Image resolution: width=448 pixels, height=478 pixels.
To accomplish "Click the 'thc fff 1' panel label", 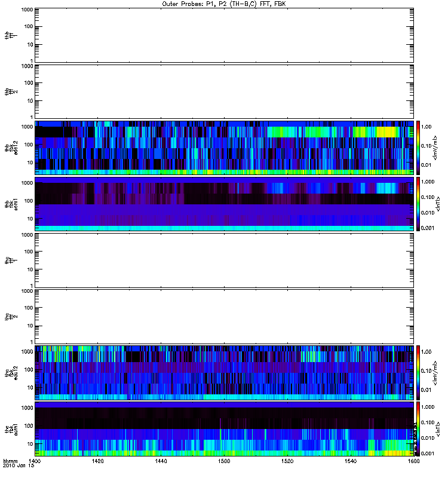I will point(11,260).
